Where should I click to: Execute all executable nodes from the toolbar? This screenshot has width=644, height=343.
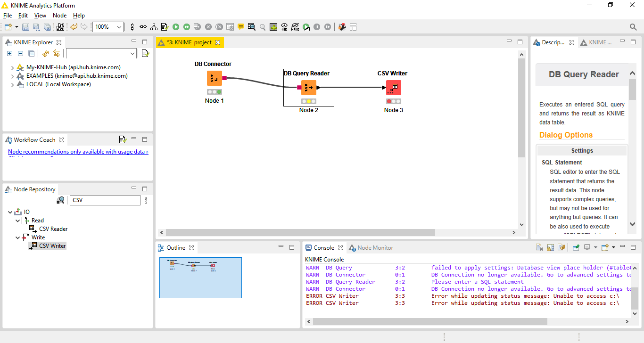(x=187, y=27)
